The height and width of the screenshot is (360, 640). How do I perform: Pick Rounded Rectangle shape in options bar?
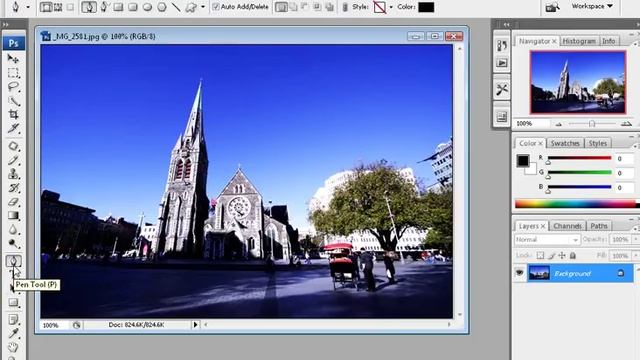pyautogui.click(x=133, y=7)
